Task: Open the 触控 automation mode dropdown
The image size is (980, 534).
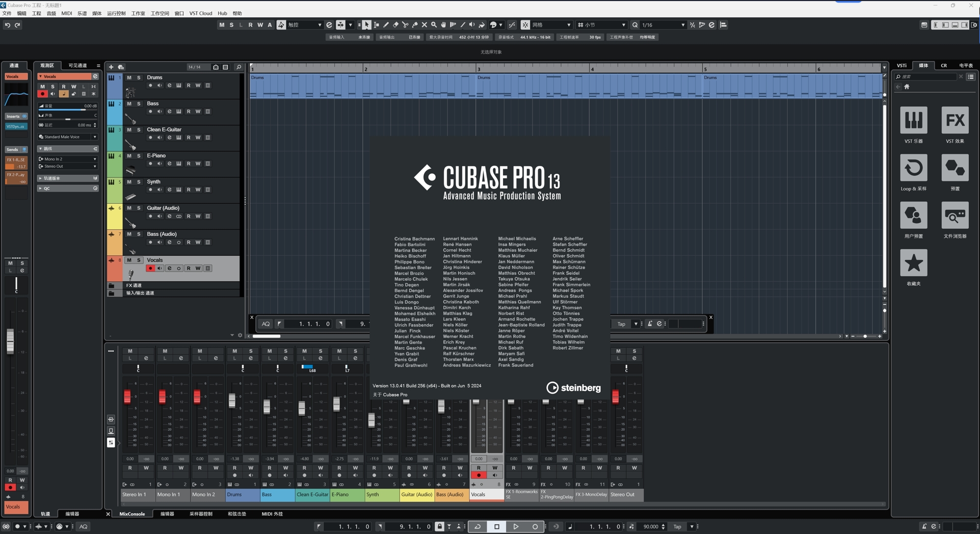Action: pyautogui.click(x=305, y=24)
